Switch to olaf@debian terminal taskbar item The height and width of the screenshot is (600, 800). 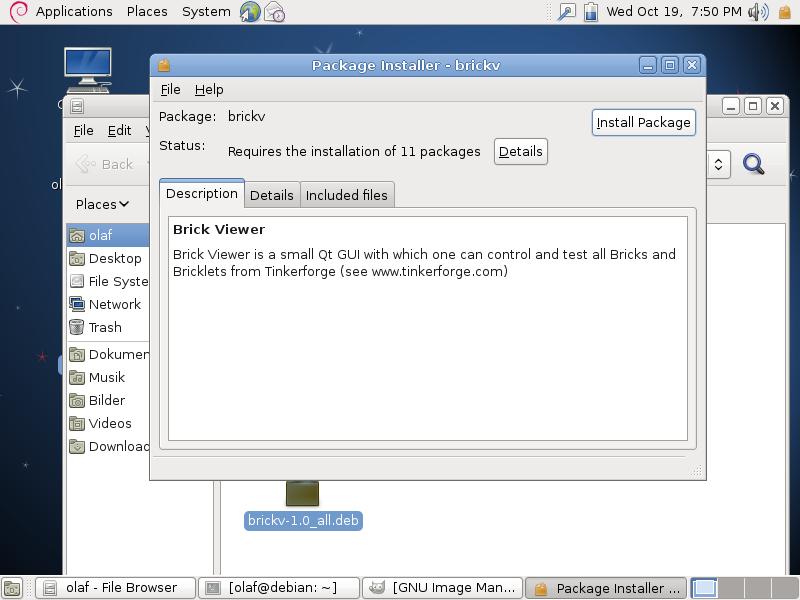click(279, 588)
